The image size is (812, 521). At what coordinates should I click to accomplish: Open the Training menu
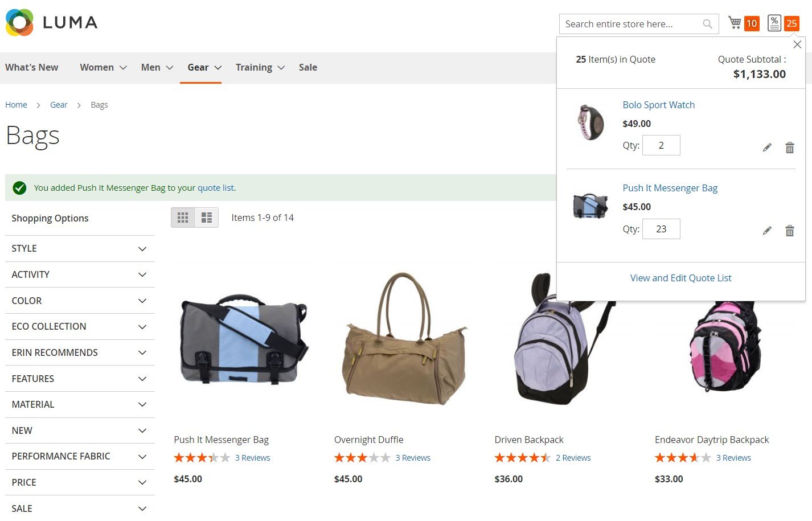click(x=260, y=67)
